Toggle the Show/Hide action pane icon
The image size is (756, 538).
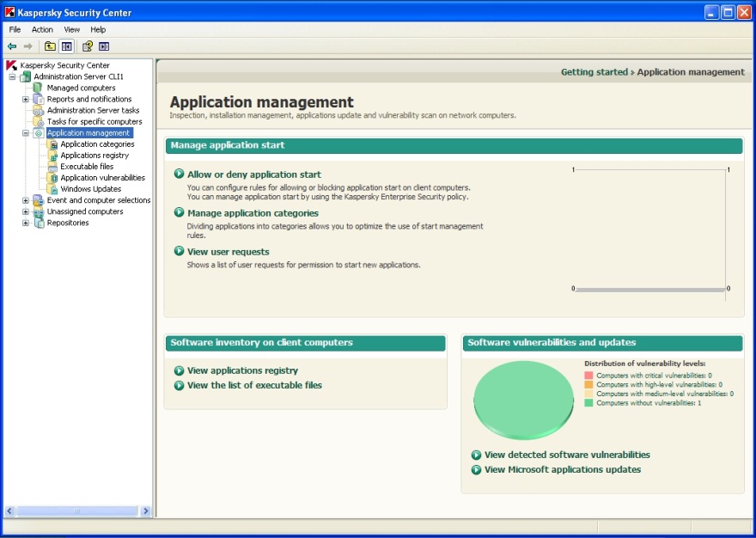[x=104, y=46]
